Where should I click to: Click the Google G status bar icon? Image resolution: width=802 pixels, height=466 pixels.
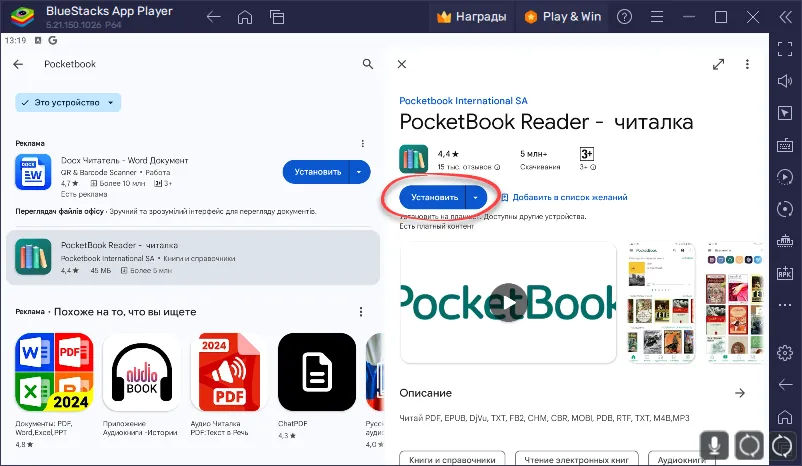point(53,40)
